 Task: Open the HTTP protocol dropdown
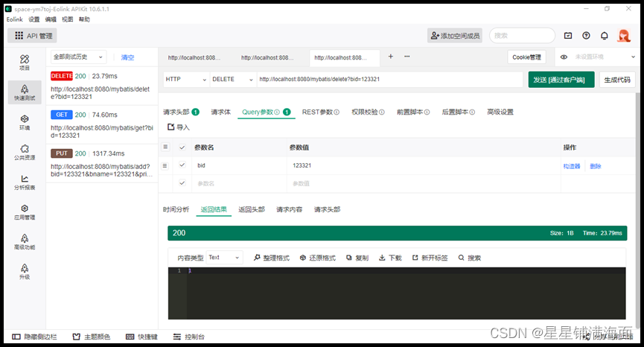pyautogui.click(x=185, y=79)
